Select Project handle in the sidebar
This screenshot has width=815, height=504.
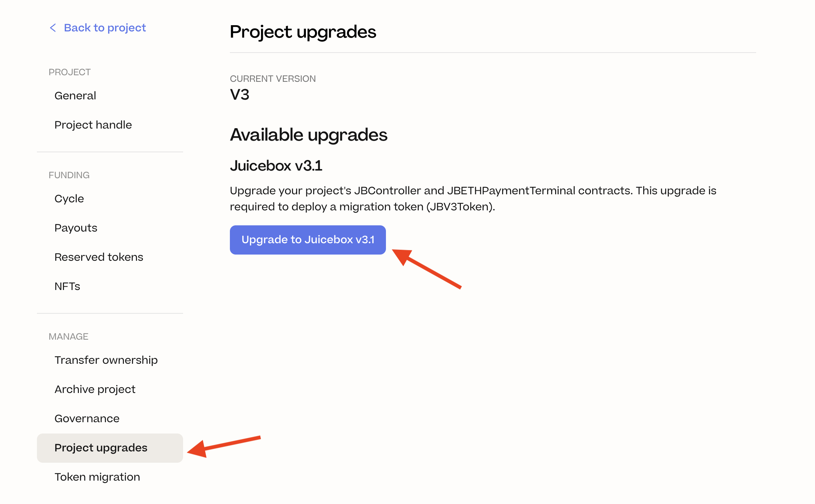click(x=93, y=125)
